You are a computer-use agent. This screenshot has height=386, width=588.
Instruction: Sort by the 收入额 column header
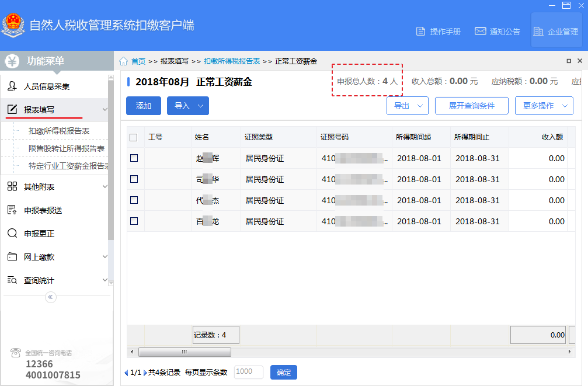(538, 137)
